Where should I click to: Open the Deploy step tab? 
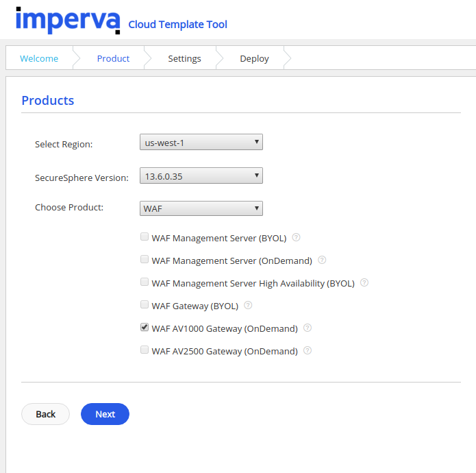pyautogui.click(x=254, y=58)
